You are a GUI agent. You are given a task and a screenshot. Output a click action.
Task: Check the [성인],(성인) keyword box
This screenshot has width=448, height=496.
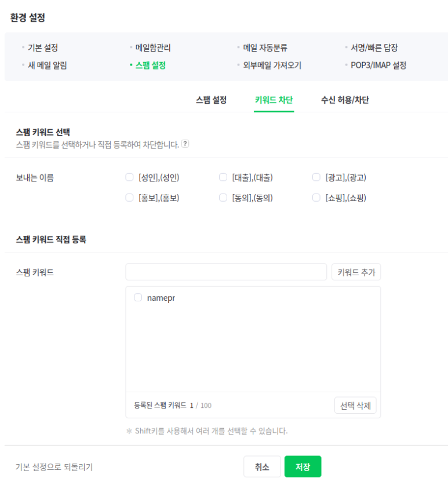pos(129,177)
